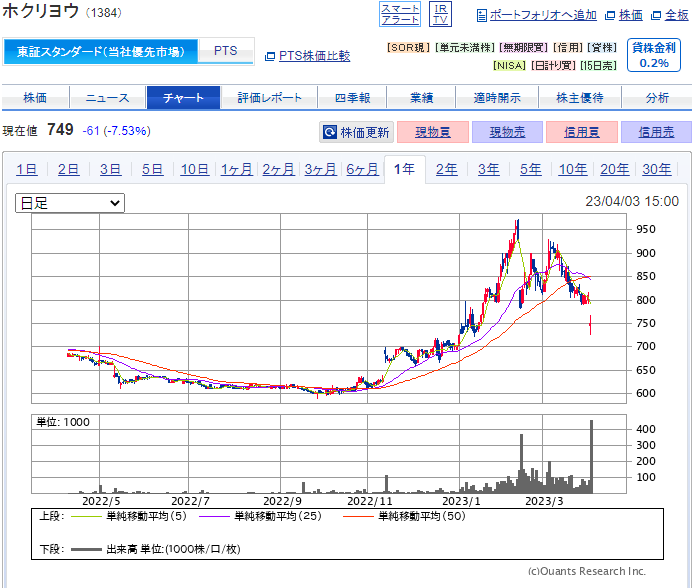Click the current price 749

coord(60,130)
